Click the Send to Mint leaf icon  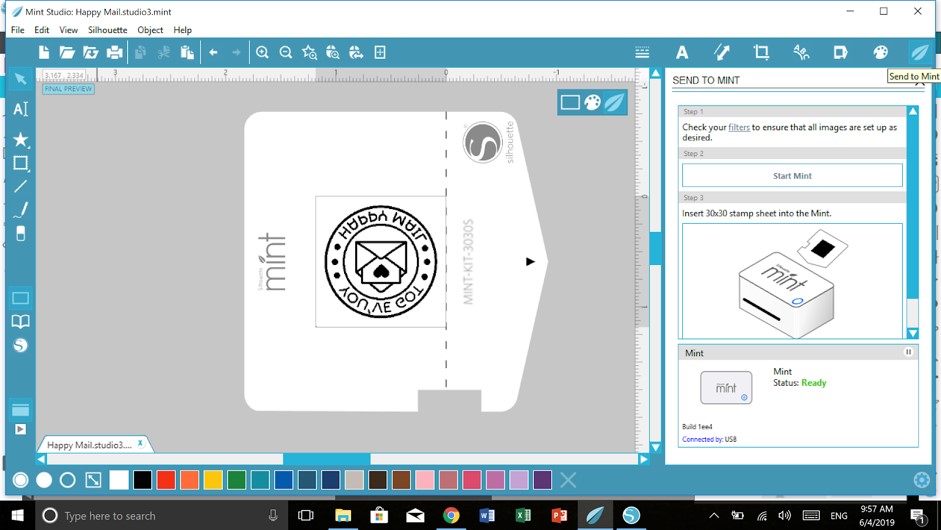(x=919, y=52)
